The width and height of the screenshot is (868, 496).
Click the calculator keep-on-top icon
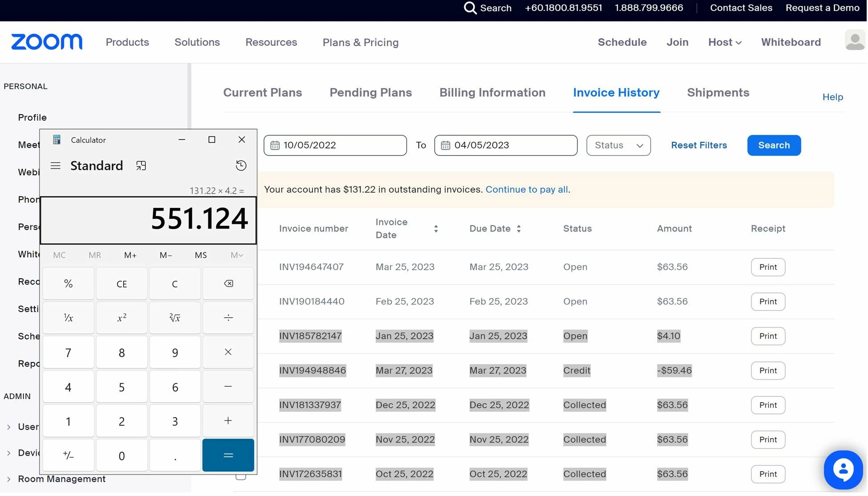[141, 165]
